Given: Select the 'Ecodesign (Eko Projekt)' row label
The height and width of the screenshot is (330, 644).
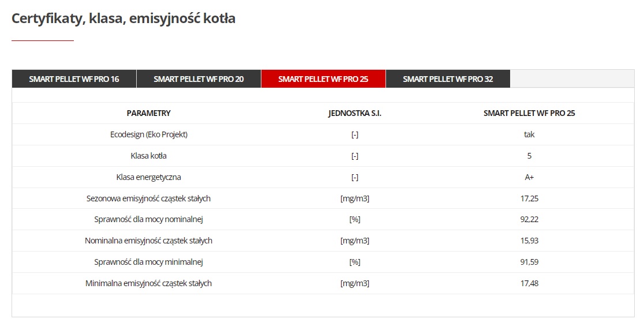Looking at the screenshot, I should [149, 134].
